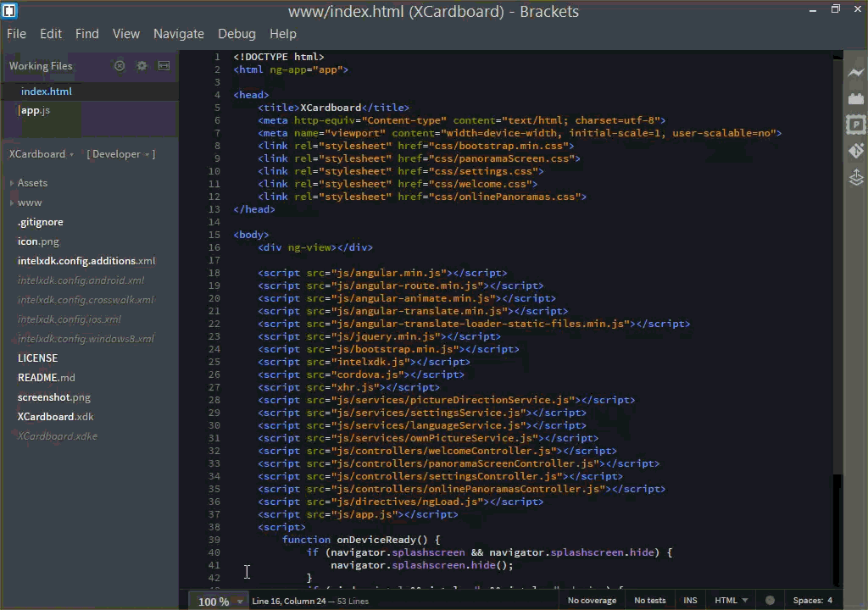Click the Line 16, Column 24 cursor status
Viewport: 868px width, 610px height.
point(289,601)
